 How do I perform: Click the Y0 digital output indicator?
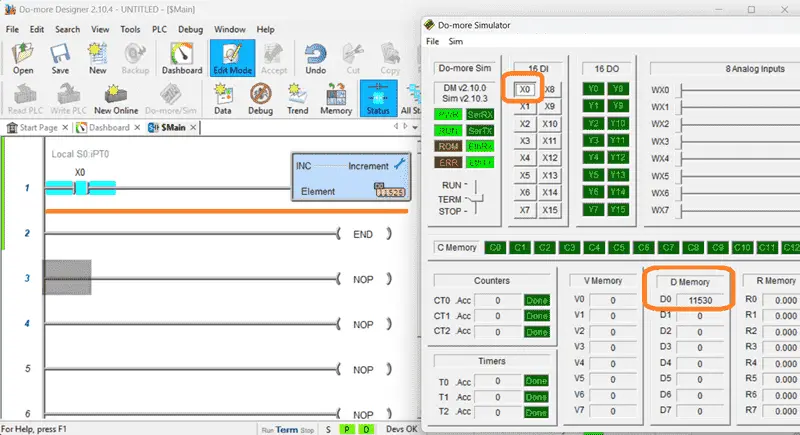(x=593, y=89)
